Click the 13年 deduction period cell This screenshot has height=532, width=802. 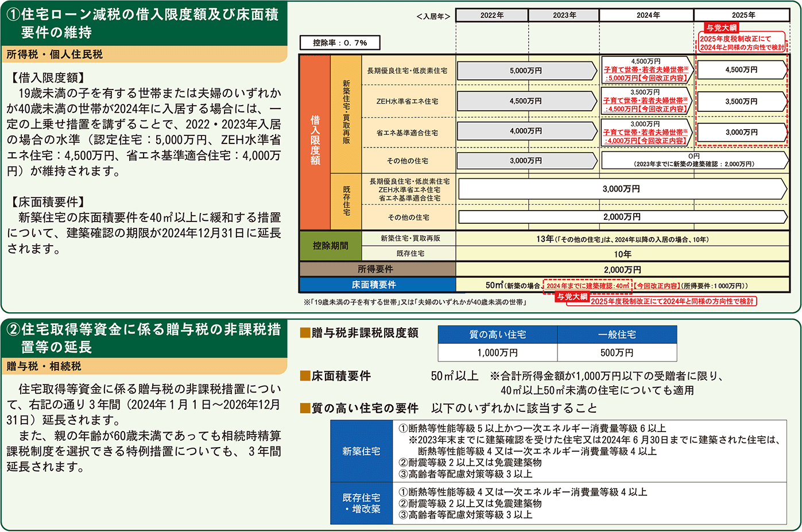(x=622, y=239)
